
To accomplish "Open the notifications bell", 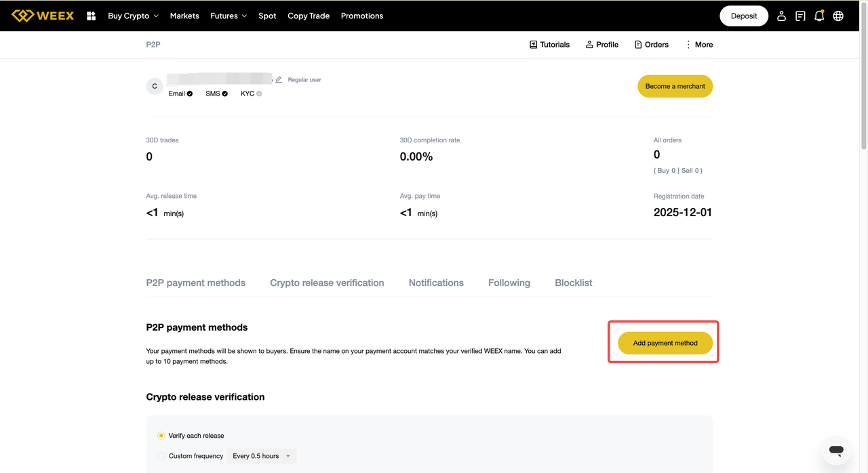I will click(x=819, y=16).
